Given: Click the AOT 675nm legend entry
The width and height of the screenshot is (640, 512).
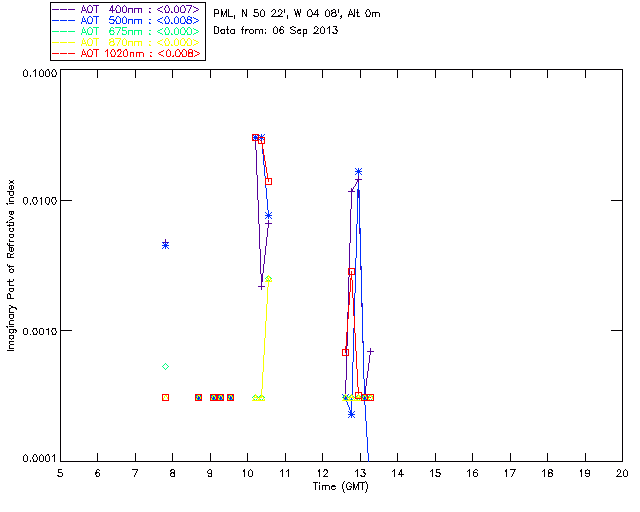Looking at the screenshot, I should pyautogui.click(x=127, y=31).
